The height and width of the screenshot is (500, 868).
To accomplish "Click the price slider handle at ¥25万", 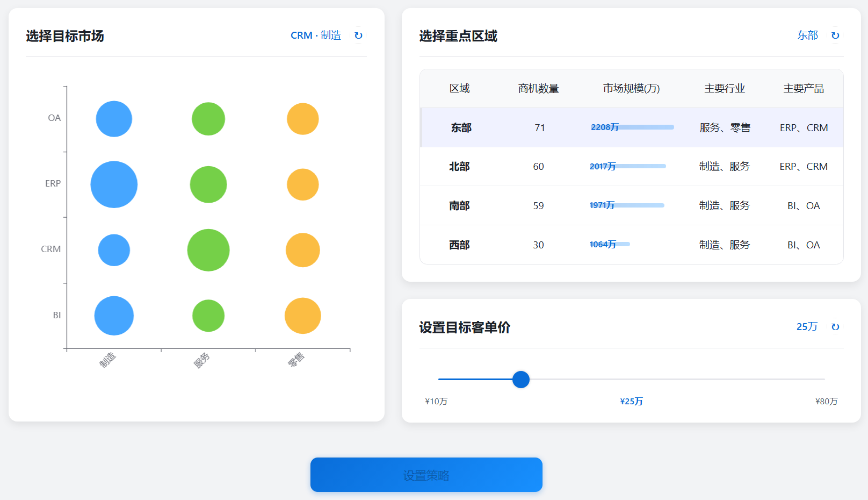I will tap(520, 380).
